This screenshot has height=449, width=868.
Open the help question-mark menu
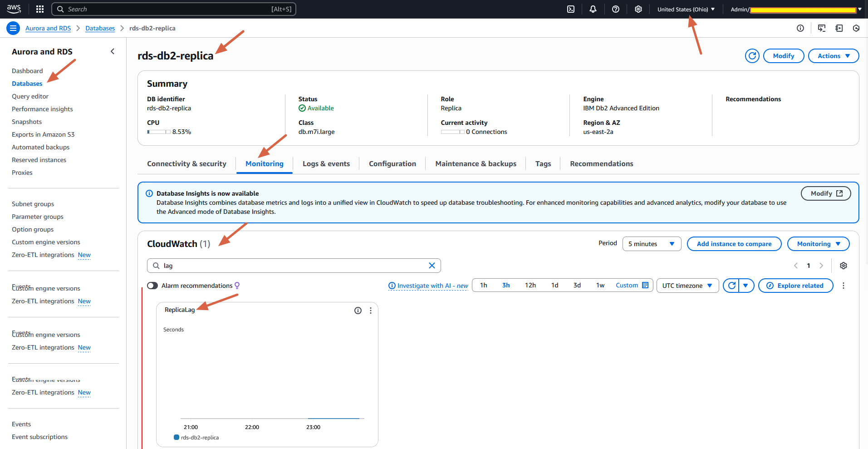pyautogui.click(x=616, y=9)
